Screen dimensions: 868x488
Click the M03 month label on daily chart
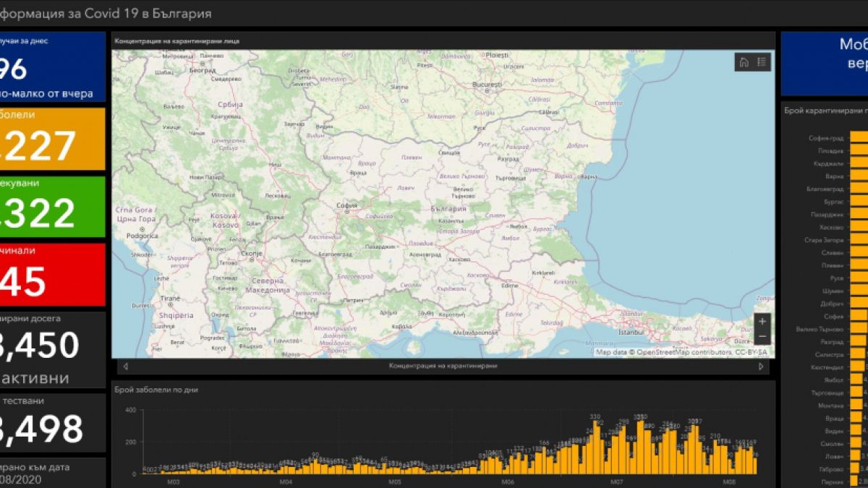[174, 481]
